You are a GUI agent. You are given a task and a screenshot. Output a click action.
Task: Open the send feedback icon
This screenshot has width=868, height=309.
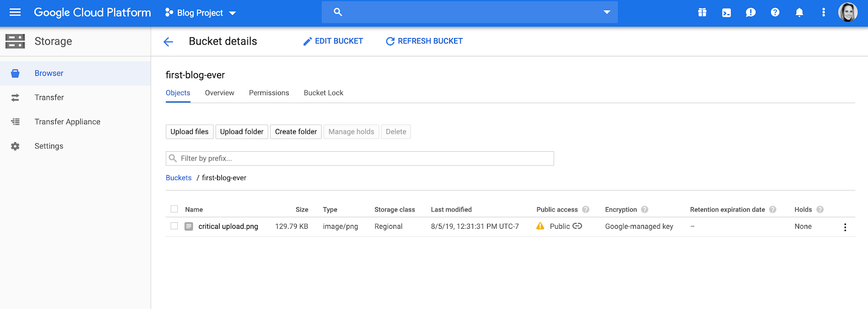coord(750,12)
